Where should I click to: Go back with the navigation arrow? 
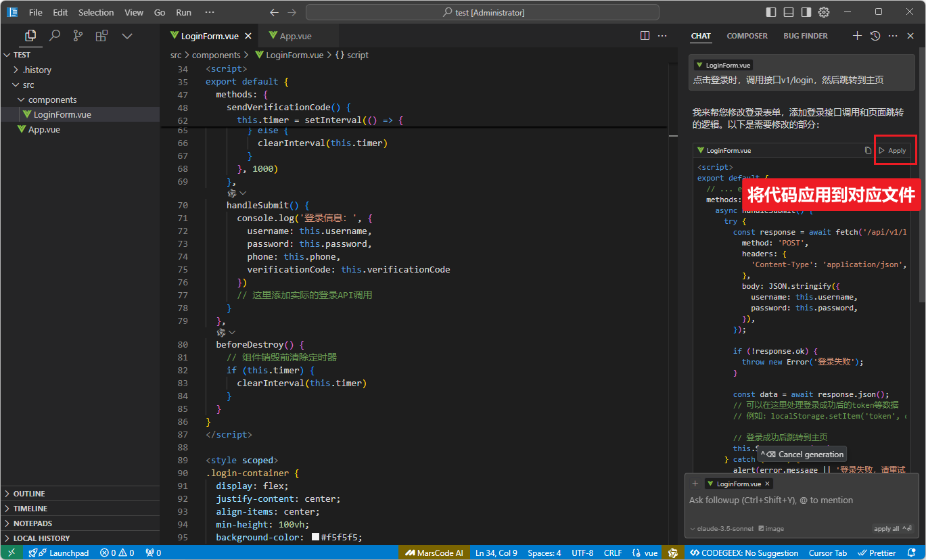[x=274, y=12]
